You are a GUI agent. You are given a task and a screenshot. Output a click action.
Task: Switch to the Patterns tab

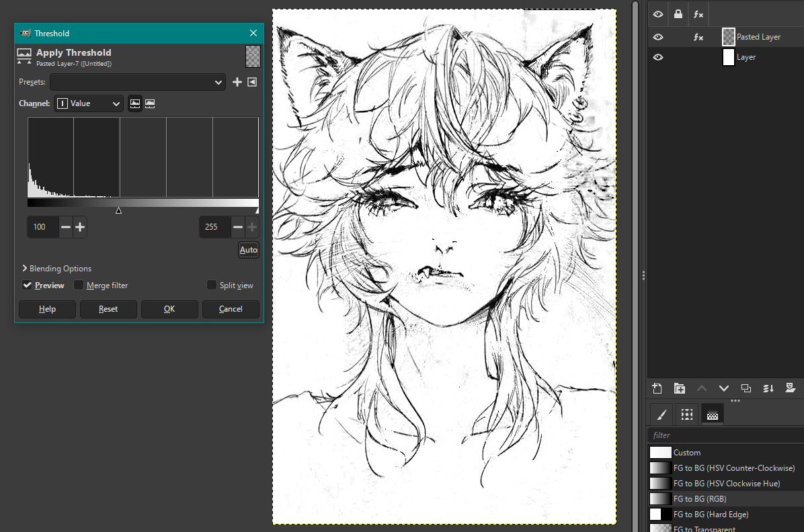click(687, 414)
